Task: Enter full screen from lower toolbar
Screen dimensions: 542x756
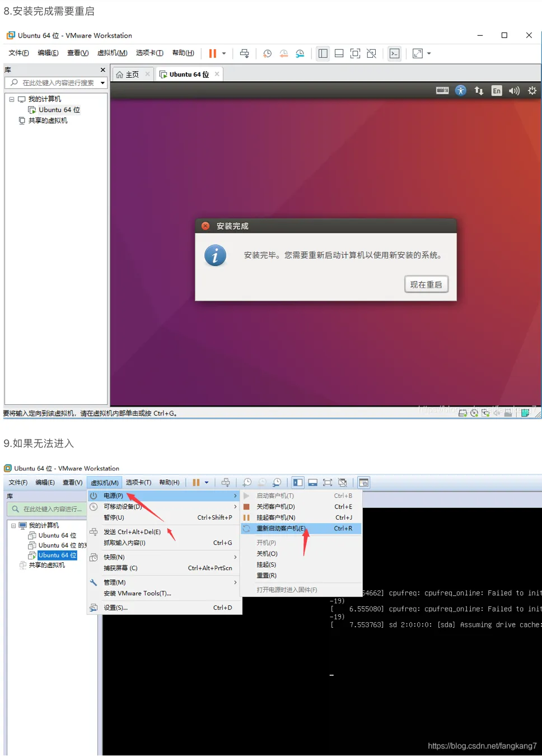Action: pyautogui.click(x=328, y=482)
